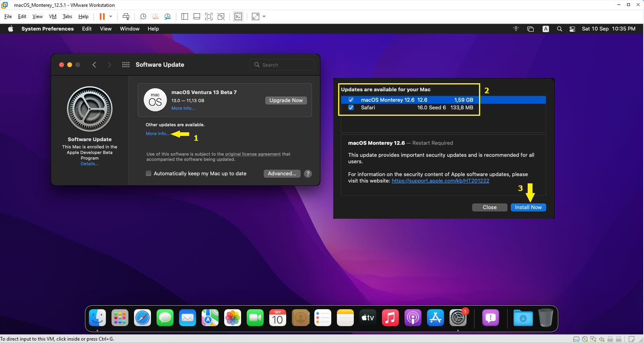This screenshot has width=644, height=343.
Task: Open macOS View menu
Action: point(106,29)
